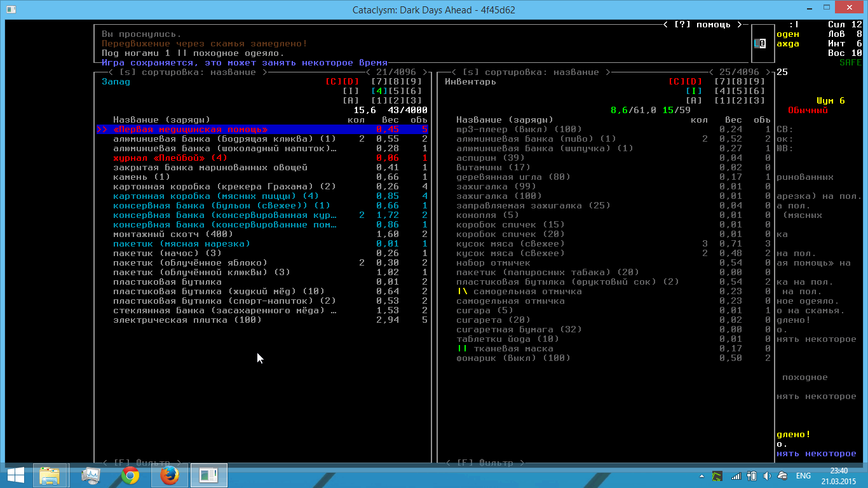This screenshot has height=488, width=868.
Task: Select витамины (17) in inventory
Action: click(606, 168)
